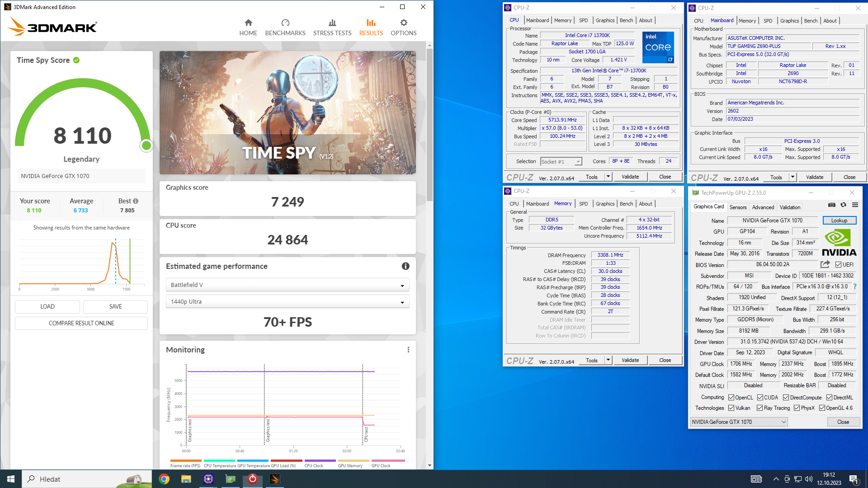This screenshot has width=868, height=488.
Task: Click the Lookup button in GPU-Z
Action: [839, 220]
